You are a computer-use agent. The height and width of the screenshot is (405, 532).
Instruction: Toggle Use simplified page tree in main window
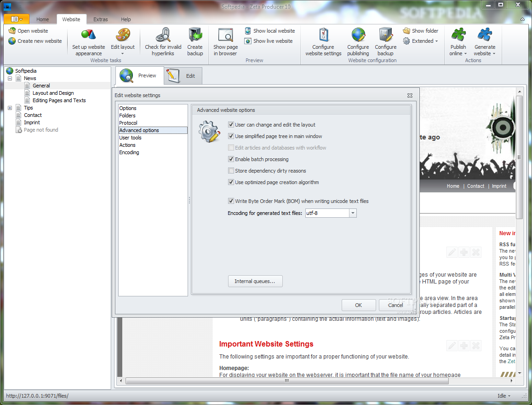231,136
